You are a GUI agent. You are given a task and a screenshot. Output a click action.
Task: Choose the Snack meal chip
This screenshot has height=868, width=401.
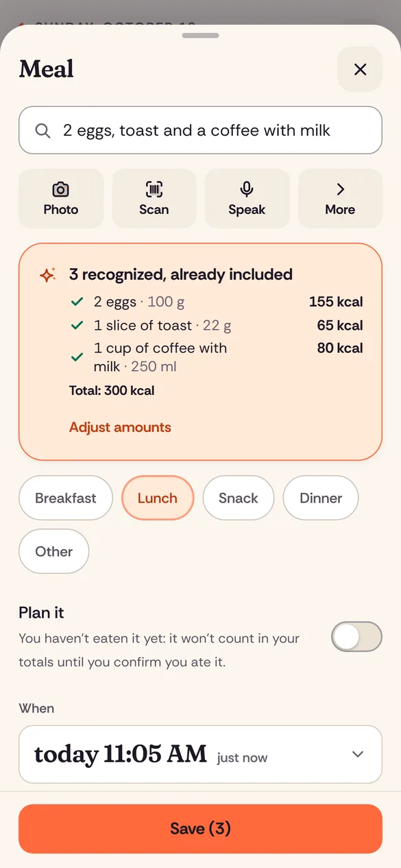[x=239, y=498]
